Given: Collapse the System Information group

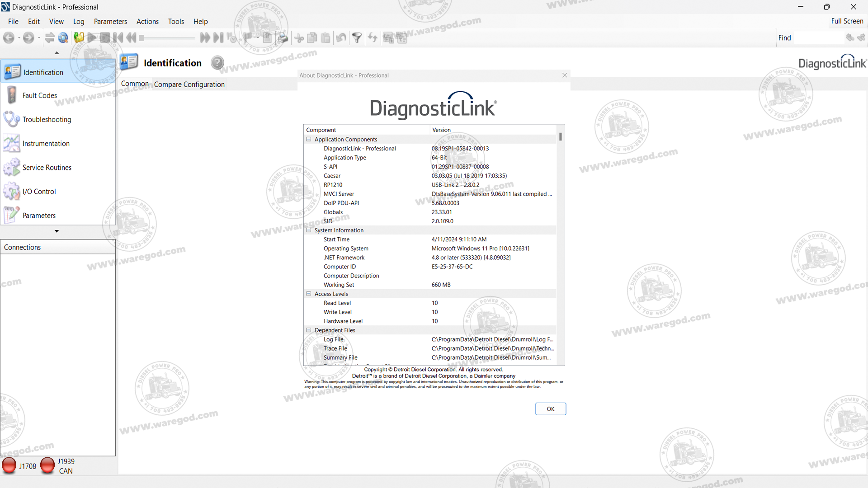Looking at the screenshot, I should [309, 230].
